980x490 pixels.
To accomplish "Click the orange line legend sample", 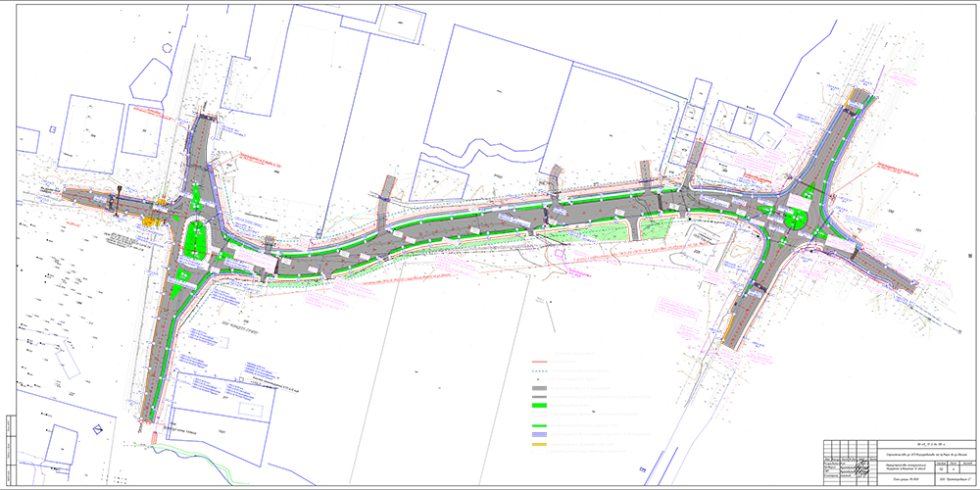I will [539, 444].
